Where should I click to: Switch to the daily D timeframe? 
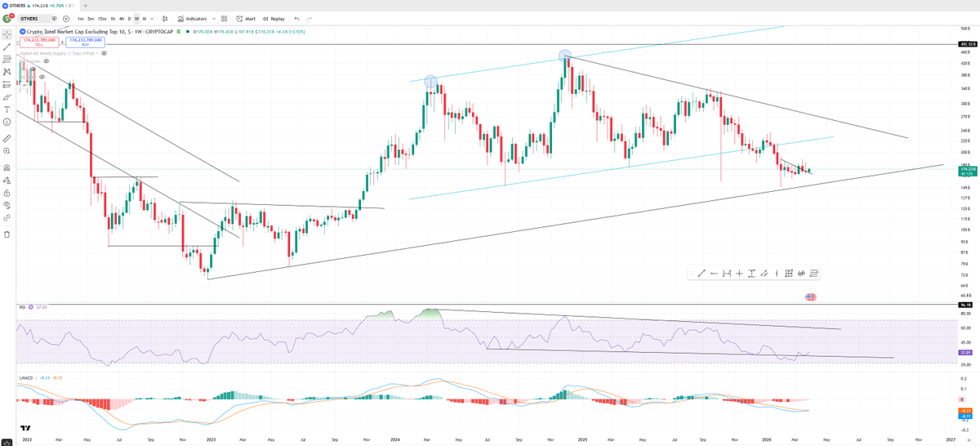click(129, 18)
